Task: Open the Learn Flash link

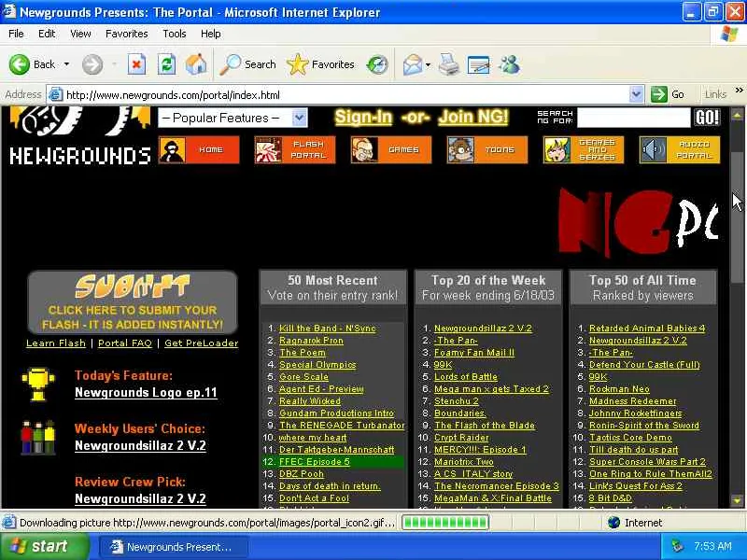Action: [56, 343]
